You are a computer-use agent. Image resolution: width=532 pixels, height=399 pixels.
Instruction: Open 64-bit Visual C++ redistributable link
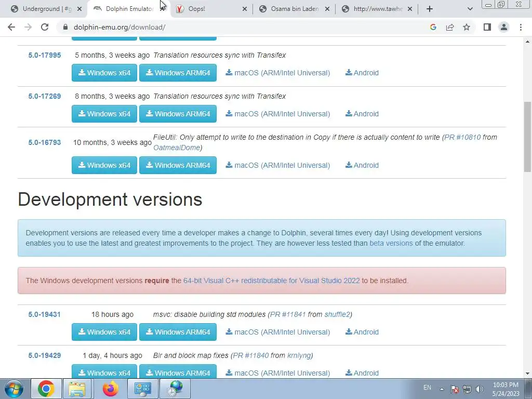coord(271,281)
